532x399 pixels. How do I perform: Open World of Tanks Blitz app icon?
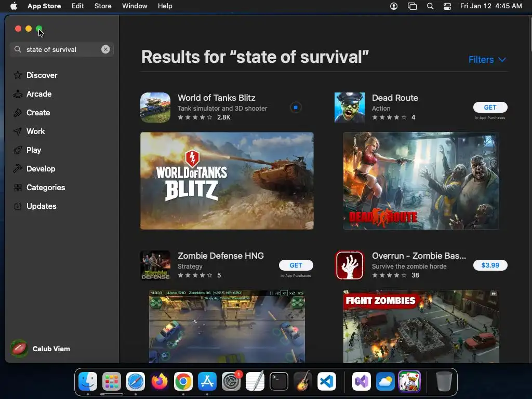[155, 108]
